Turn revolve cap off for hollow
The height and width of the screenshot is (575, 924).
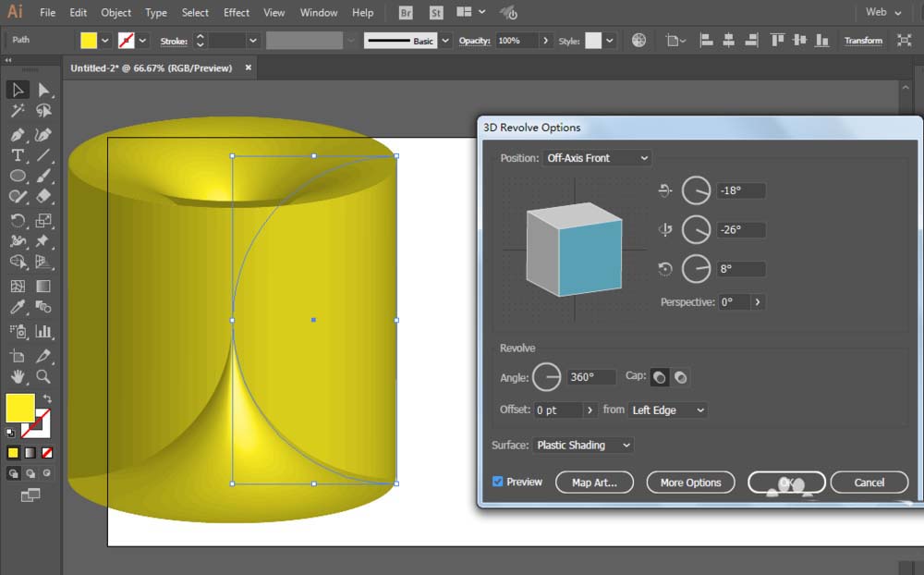tap(681, 377)
